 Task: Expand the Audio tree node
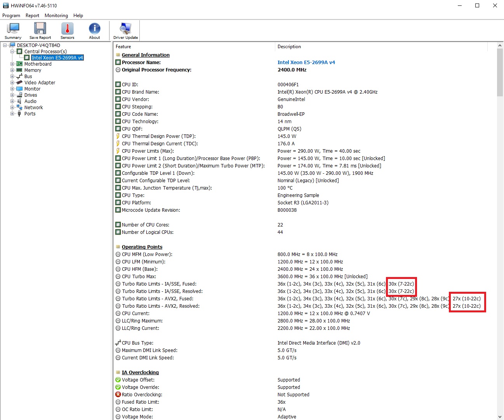(x=12, y=101)
